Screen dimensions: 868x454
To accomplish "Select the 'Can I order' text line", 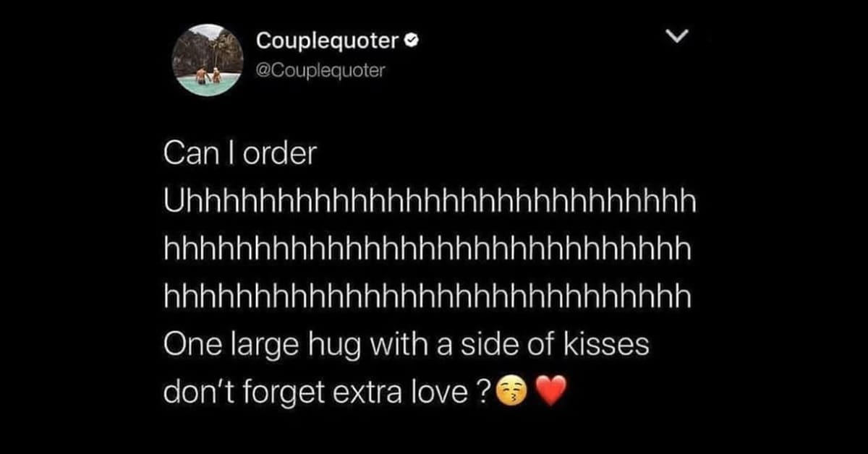I will coord(241,155).
